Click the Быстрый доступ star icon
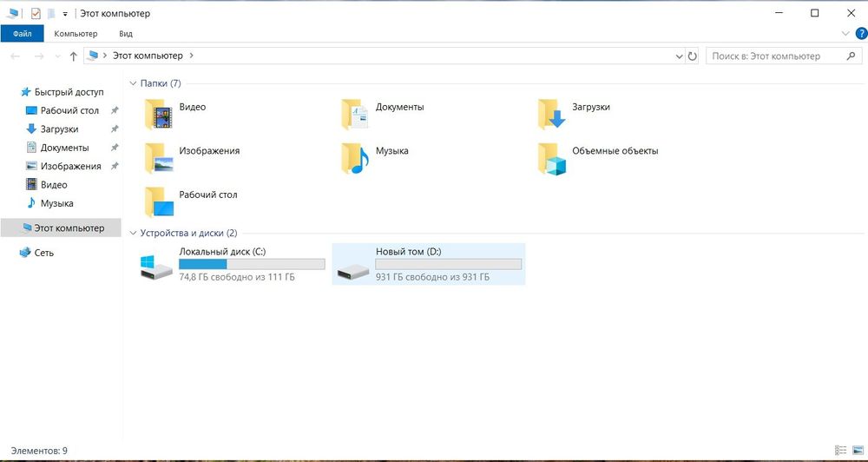The height and width of the screenshot is (462, 868). pos(25,92)
